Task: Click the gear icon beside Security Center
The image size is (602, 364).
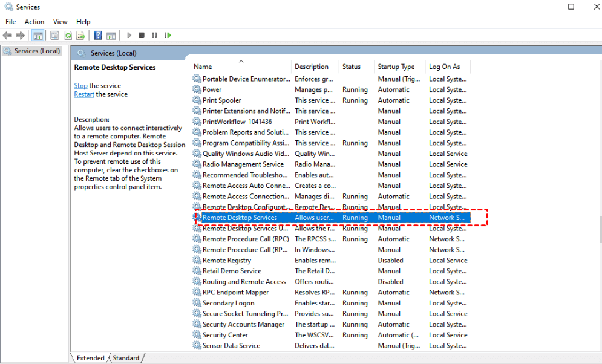Action: pyautogui.click(x=197, y=335)
